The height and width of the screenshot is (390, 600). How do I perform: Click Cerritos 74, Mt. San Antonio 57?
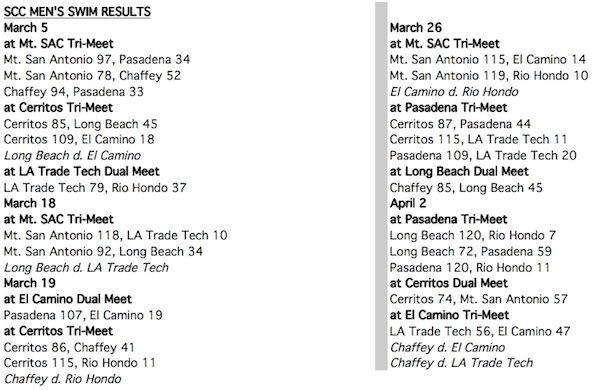click(479, 299)
